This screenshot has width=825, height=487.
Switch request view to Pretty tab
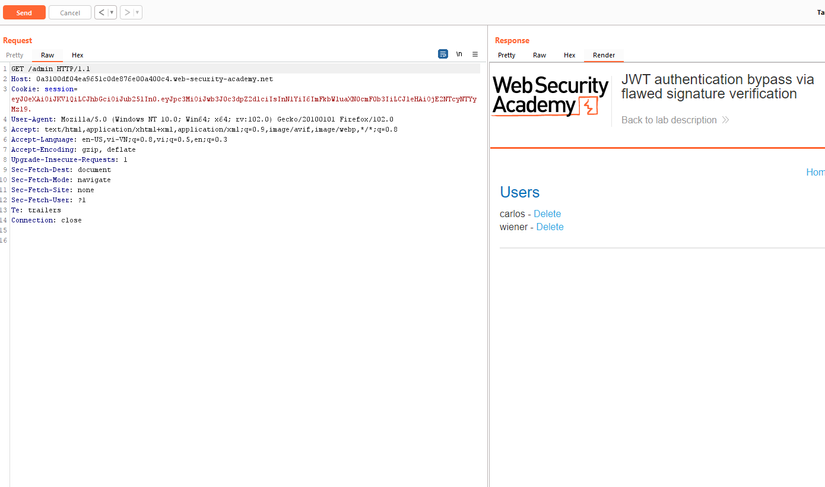[x=14, y=55]
